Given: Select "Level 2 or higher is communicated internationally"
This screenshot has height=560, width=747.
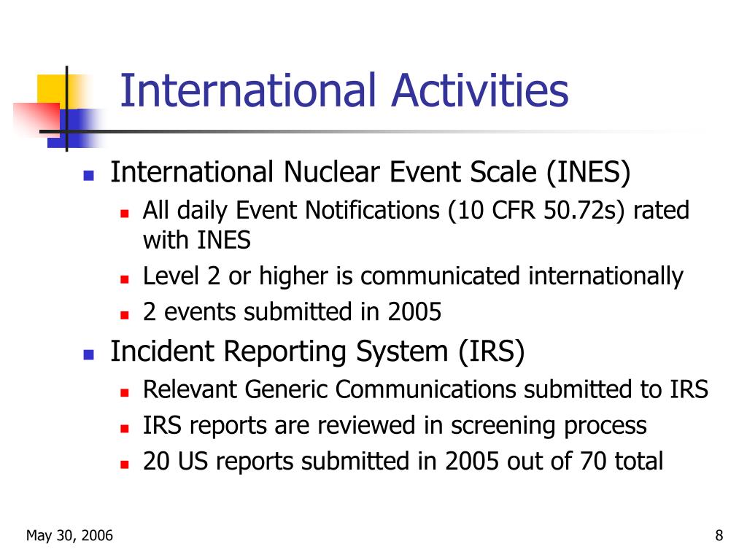Looking at the screenshot, I should 413,276.
